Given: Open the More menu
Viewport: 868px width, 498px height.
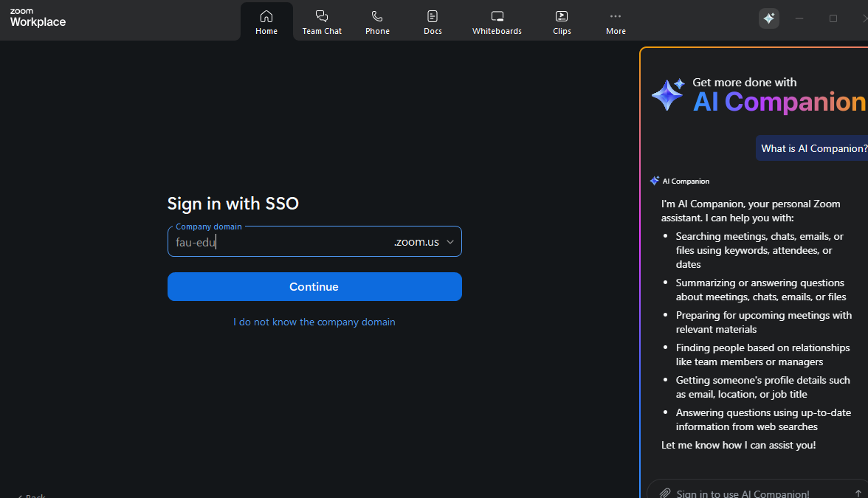Looking at the screenshot, I should (x=616, y=21).
